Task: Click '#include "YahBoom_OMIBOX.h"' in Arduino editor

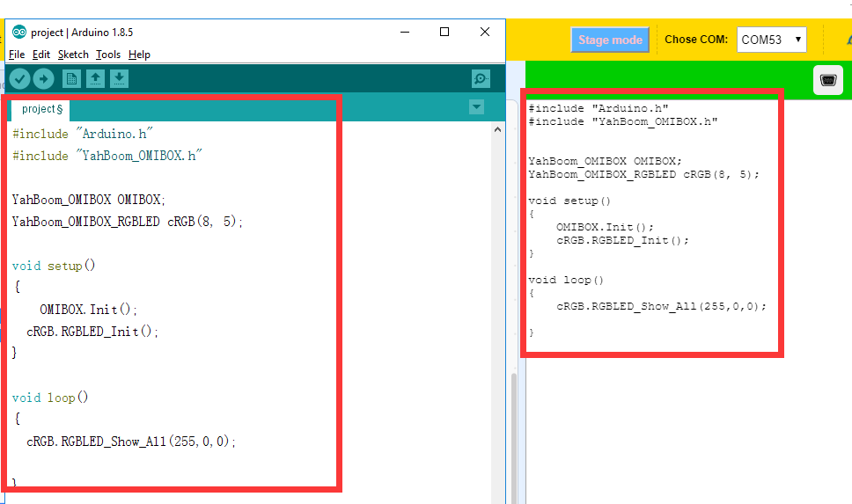Action: coord(107,156)
